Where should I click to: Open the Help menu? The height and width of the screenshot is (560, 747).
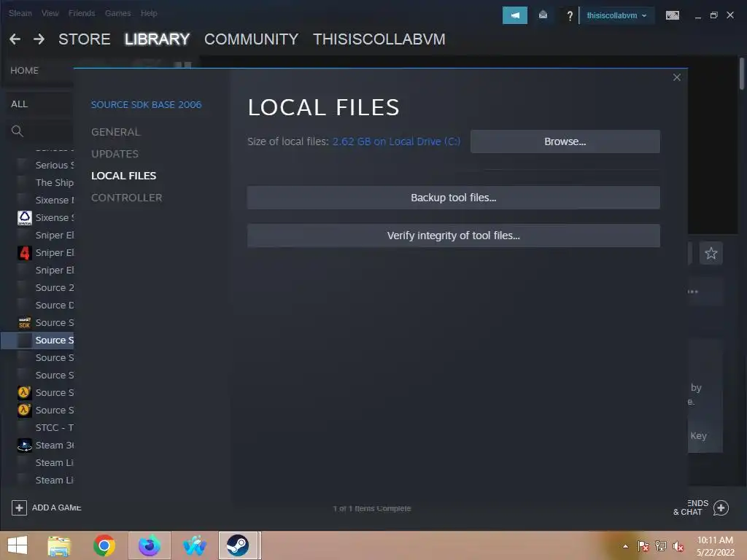tap(149, 13)
